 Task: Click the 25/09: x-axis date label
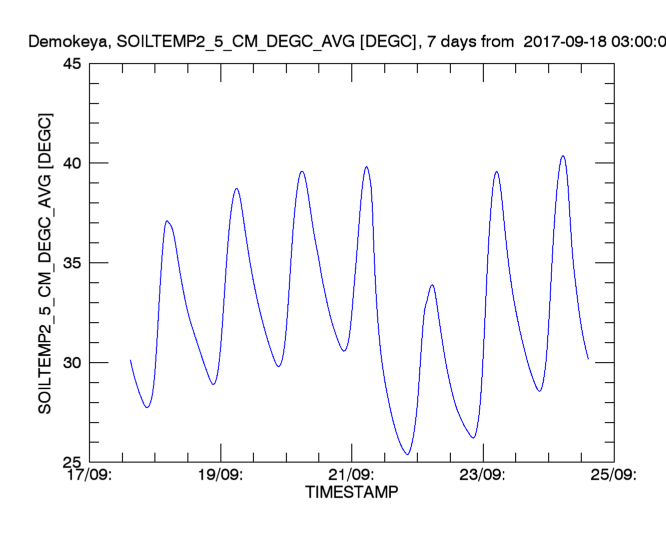612,475
